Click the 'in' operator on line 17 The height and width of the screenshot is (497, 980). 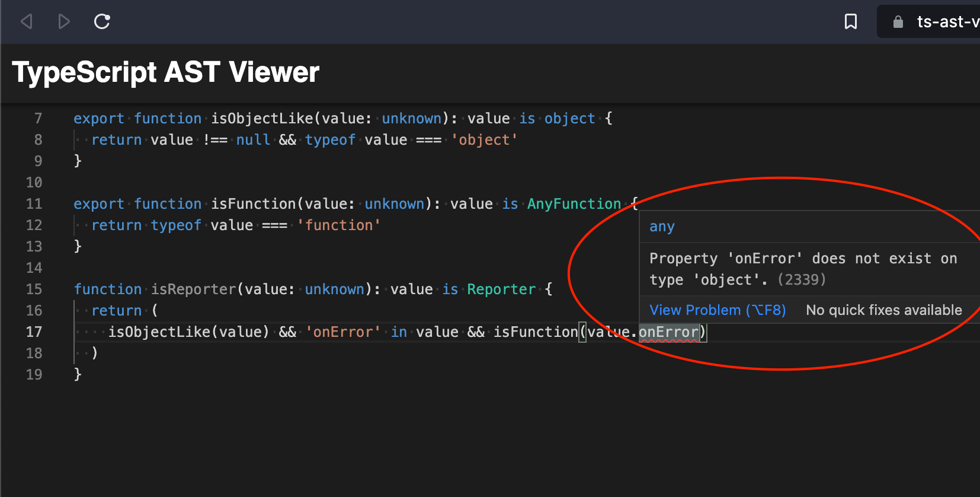coord(399,332)
